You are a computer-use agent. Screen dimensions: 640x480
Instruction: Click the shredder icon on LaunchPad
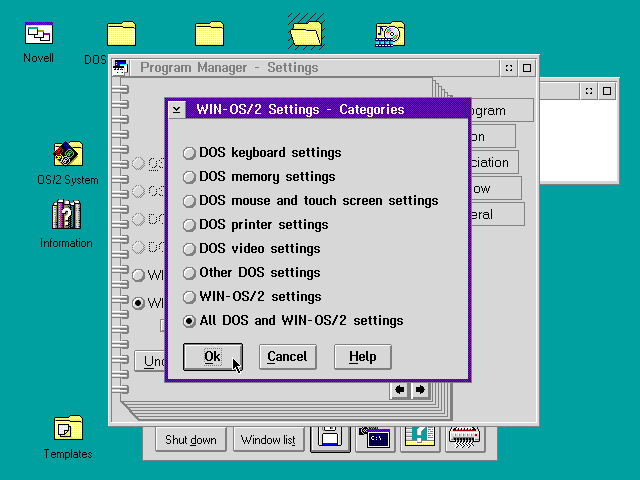pyautogui.click(x=465, y=439)
